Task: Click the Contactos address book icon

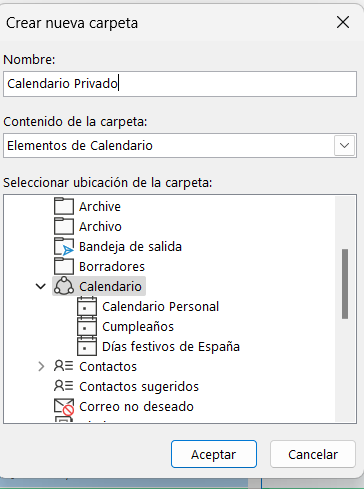Action: tap(63, 366)
